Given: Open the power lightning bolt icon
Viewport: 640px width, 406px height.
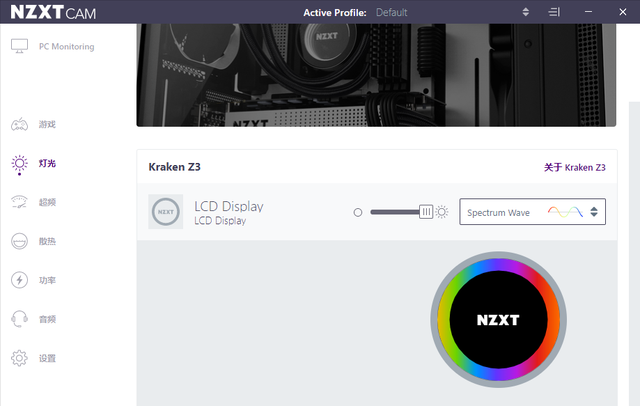Looking at the screenshot, I should [x=19, y=280].
